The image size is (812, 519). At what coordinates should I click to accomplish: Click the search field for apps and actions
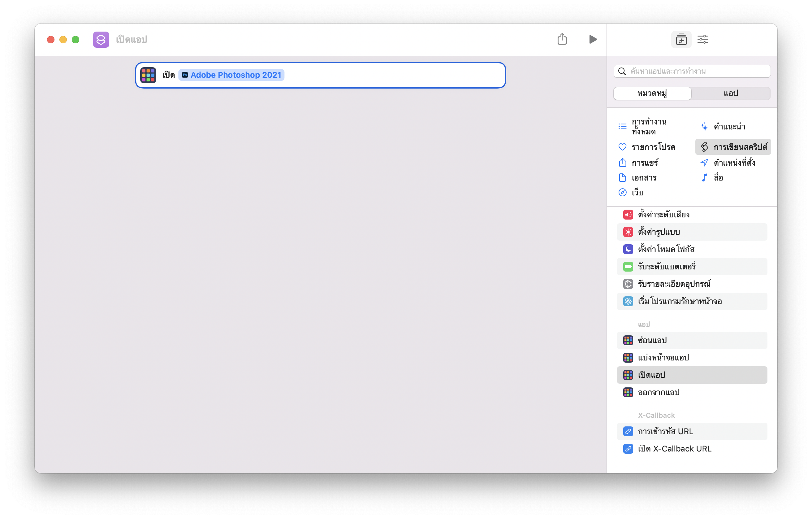pos(692,71)
